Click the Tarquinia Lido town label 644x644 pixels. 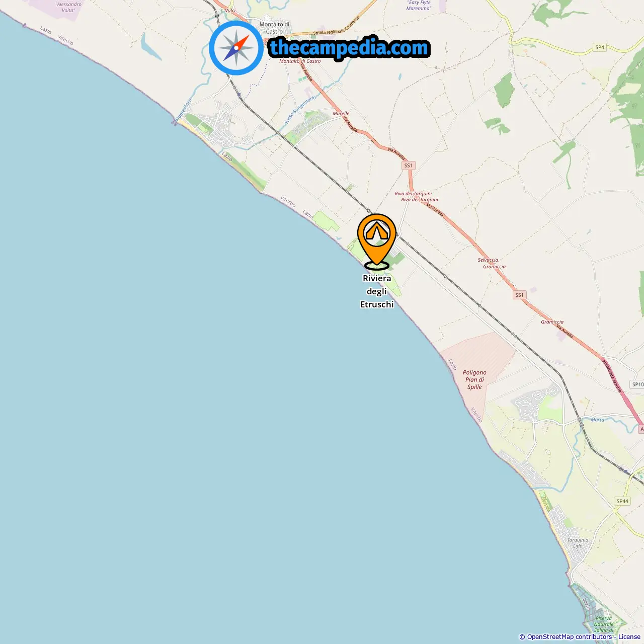578,543
